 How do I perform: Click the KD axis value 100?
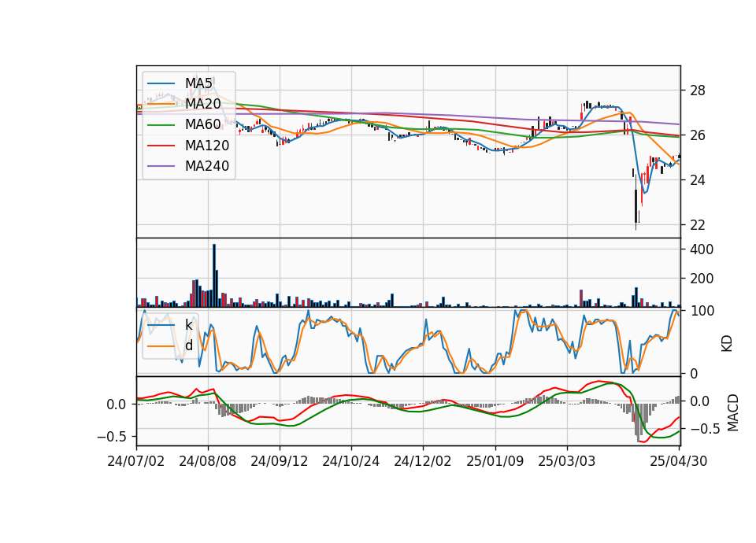(702, 311)
